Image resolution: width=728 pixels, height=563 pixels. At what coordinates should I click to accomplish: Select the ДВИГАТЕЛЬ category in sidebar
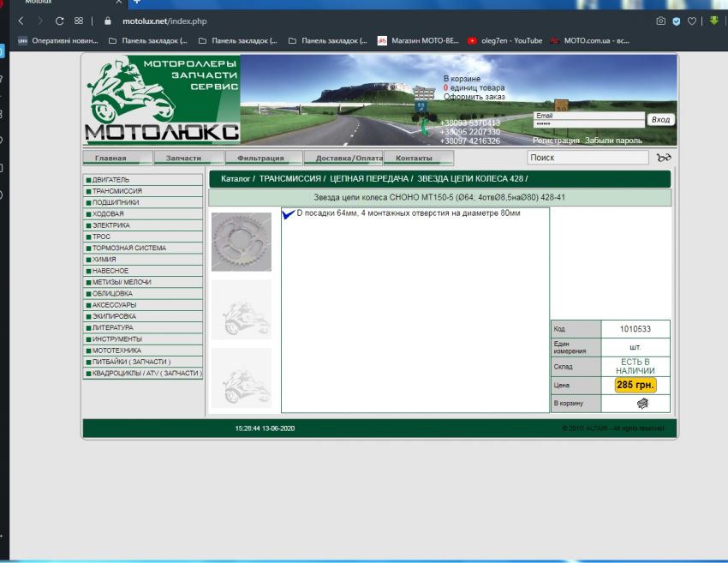pos(110,180)
